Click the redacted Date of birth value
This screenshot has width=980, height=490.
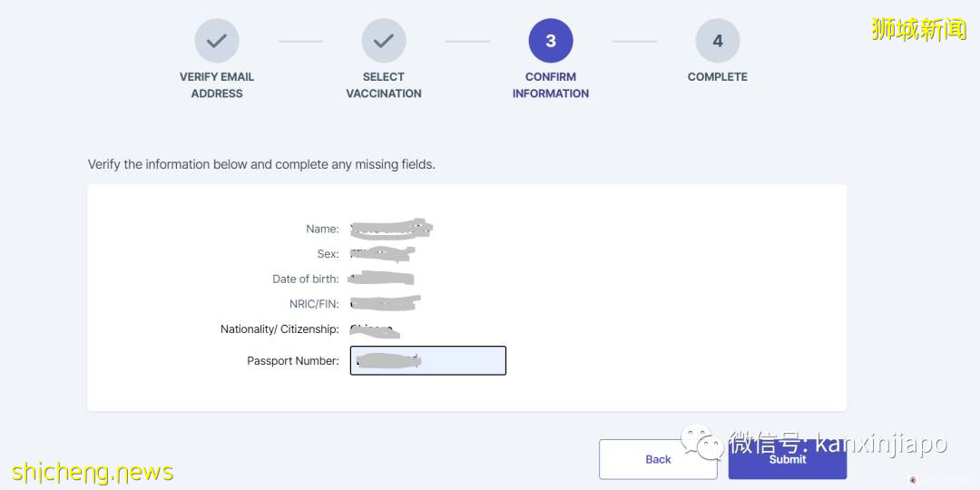[x=382, y=279]
